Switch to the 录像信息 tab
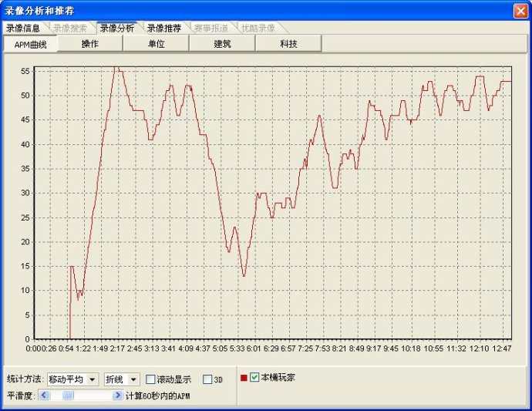 point(23,28)
